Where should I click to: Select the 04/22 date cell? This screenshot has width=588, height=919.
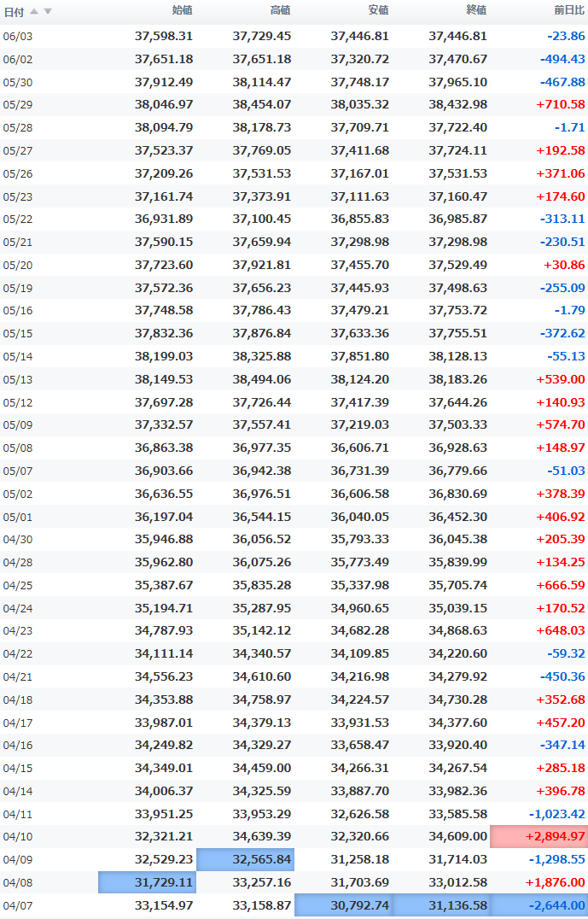pyautogui.click(x=18, y=653)
